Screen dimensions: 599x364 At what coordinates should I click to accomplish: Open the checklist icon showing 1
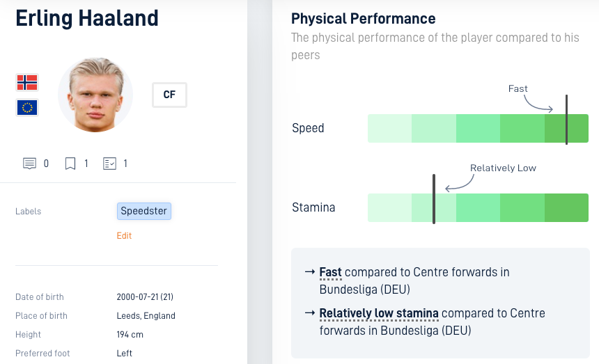click(109, 164)
